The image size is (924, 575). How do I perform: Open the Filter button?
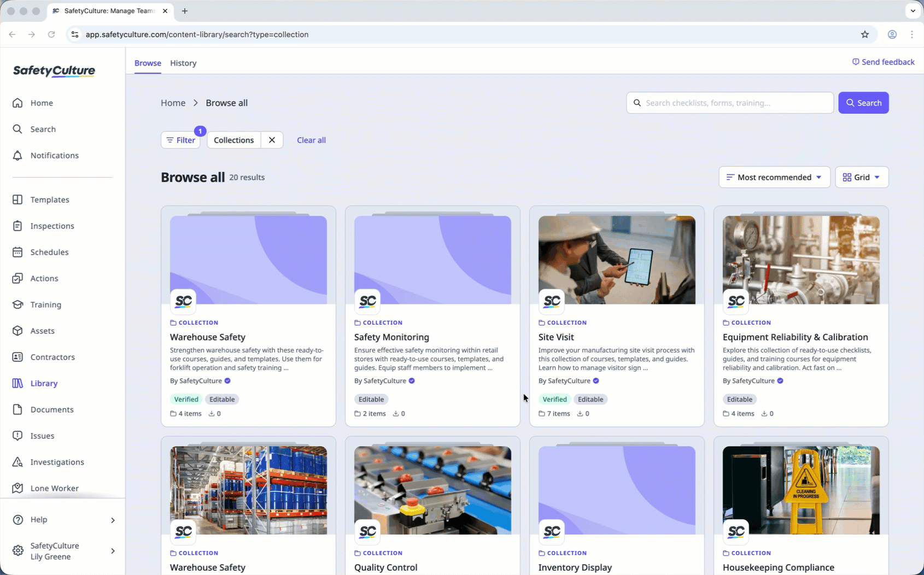(x=180, y=140)
